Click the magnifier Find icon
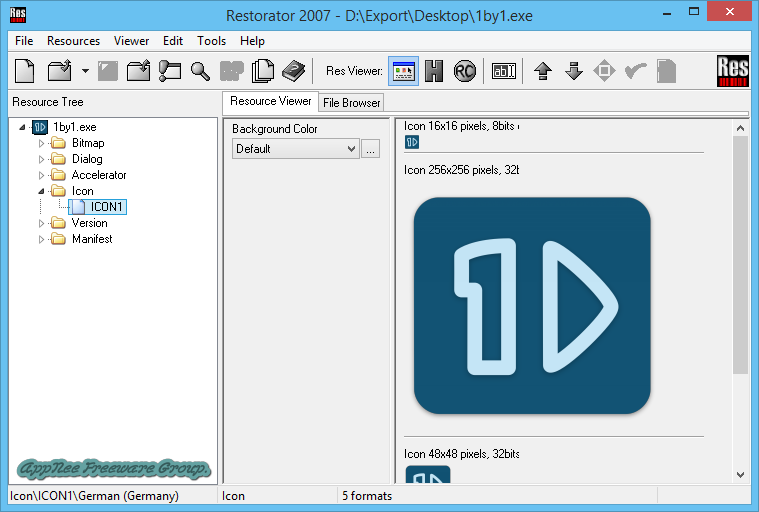Screen dimensions: 759x512 pyautogui.click(x=200, y=71)
